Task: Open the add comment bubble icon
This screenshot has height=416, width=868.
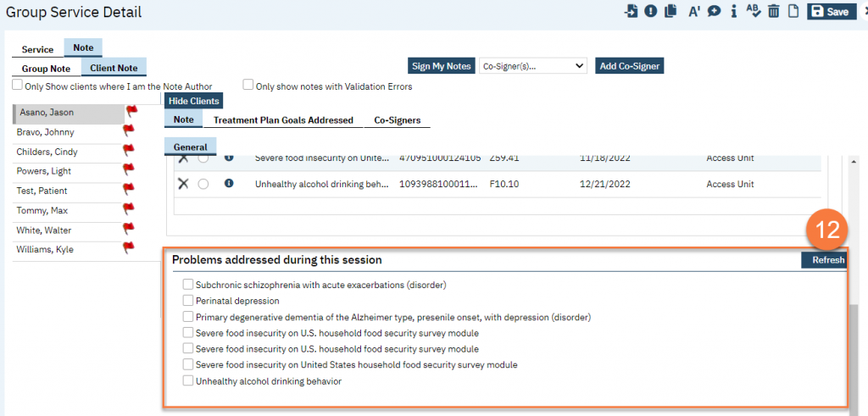Action: (714, 11)
